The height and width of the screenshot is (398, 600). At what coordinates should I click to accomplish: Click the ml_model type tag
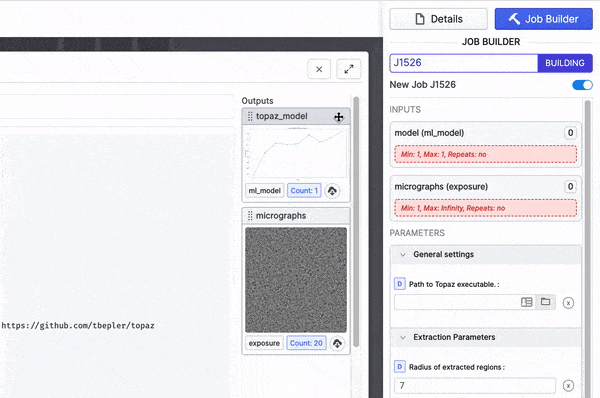(x=264, y=191)
